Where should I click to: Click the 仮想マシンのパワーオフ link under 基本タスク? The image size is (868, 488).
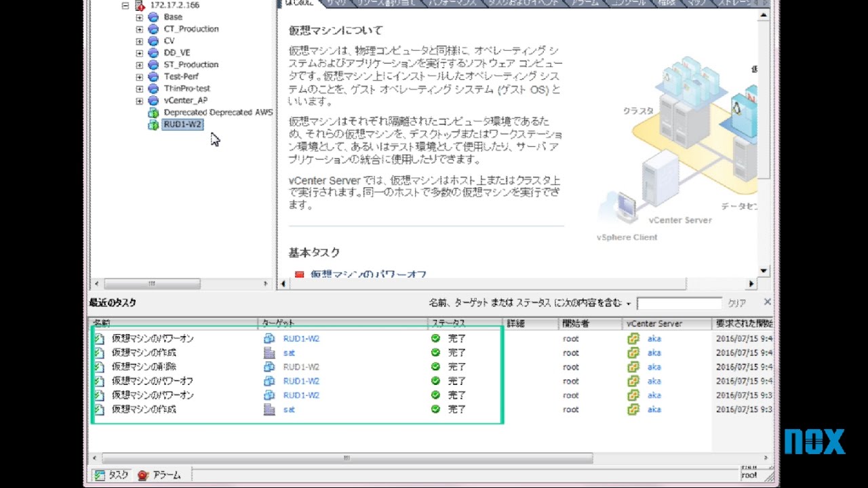pos(369,274)
